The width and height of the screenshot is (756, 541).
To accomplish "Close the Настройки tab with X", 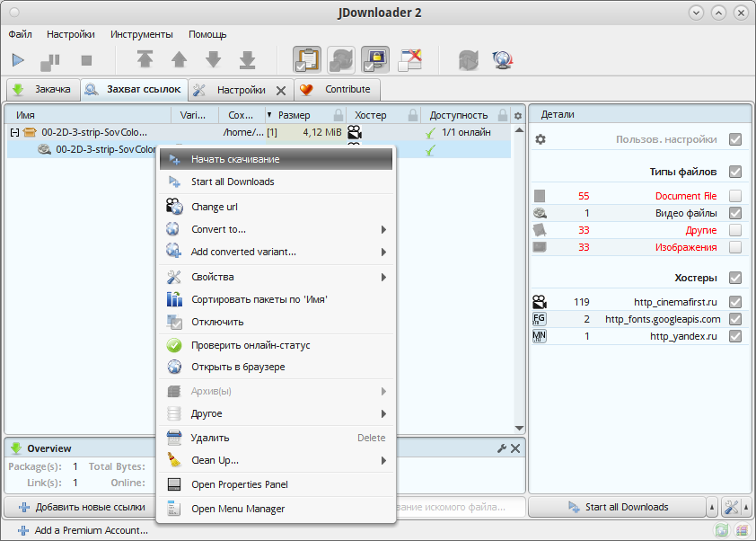I will click(x=281, y=90).
